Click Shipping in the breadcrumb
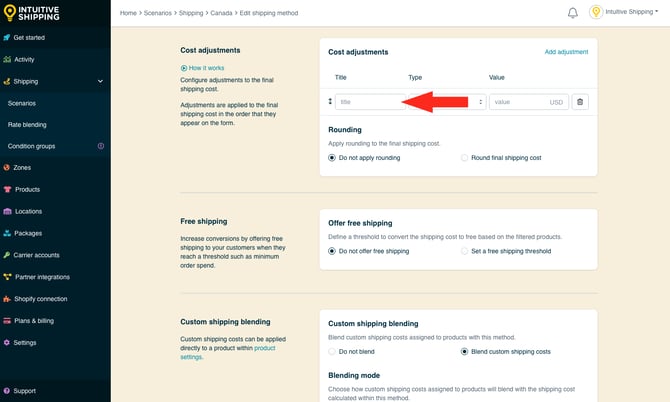 (x=191, y=13)
